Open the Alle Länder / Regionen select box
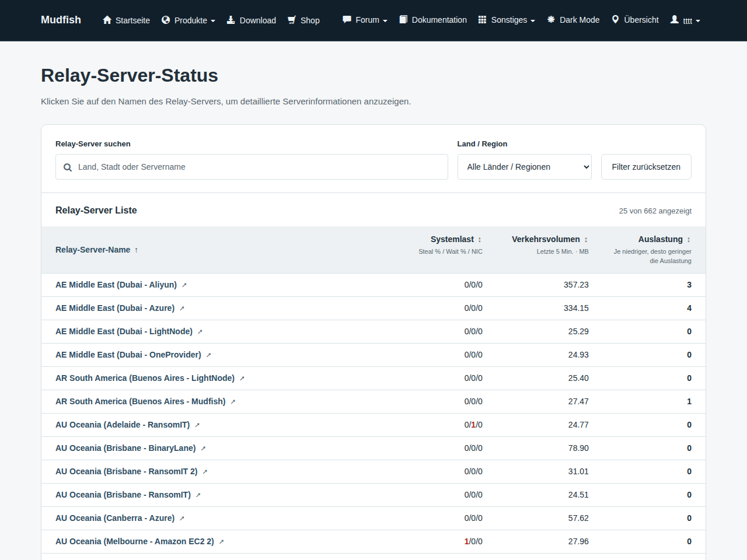The height and width of the screenshot is (560, 747). coord(525,167)
